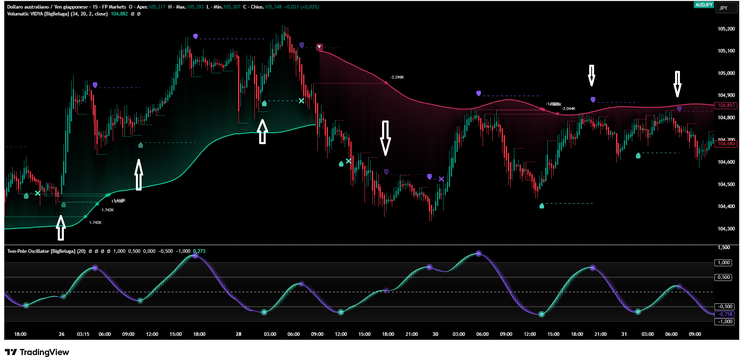The width and height of the screenshot is (743, 364).
Task: Select the Two-Pole Oscillator indicator legend
Action: tap(46, 251)
